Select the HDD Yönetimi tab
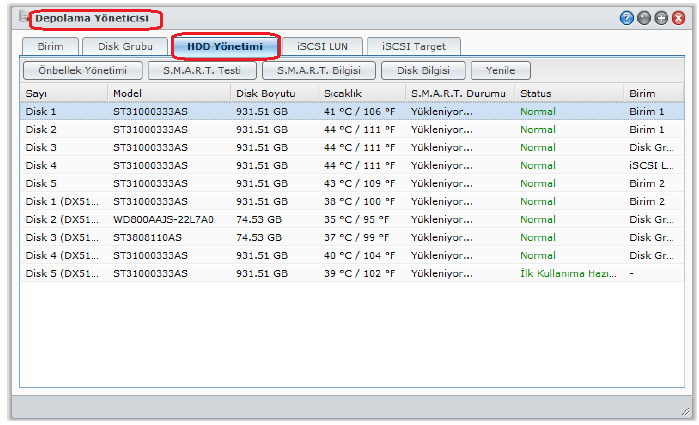This screenshot has height=425, width=699. (224, 47)
